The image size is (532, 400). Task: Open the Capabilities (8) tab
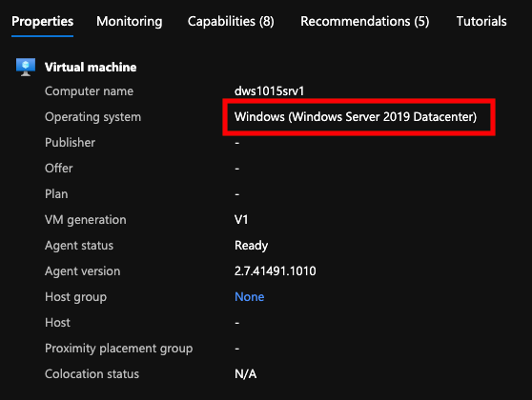click(231, 21)
